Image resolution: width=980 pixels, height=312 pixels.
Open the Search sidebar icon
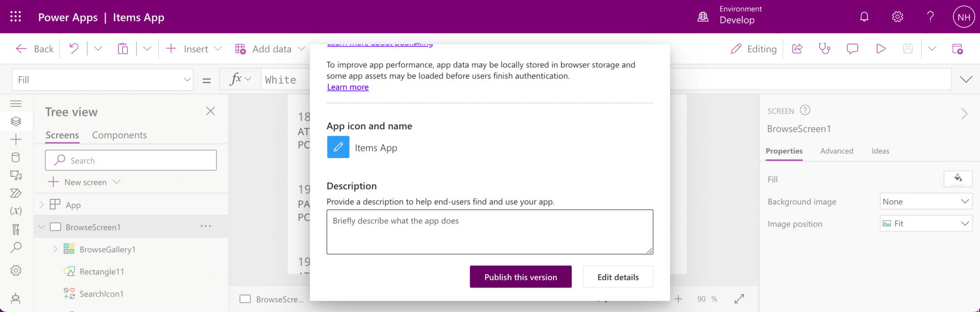[x=16, y=247]
